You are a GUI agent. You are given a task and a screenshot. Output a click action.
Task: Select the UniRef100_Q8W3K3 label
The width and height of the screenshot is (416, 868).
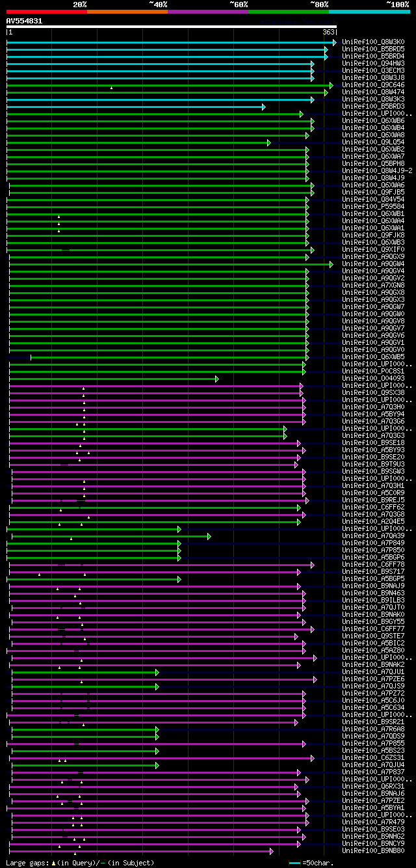tap(374, 99)
